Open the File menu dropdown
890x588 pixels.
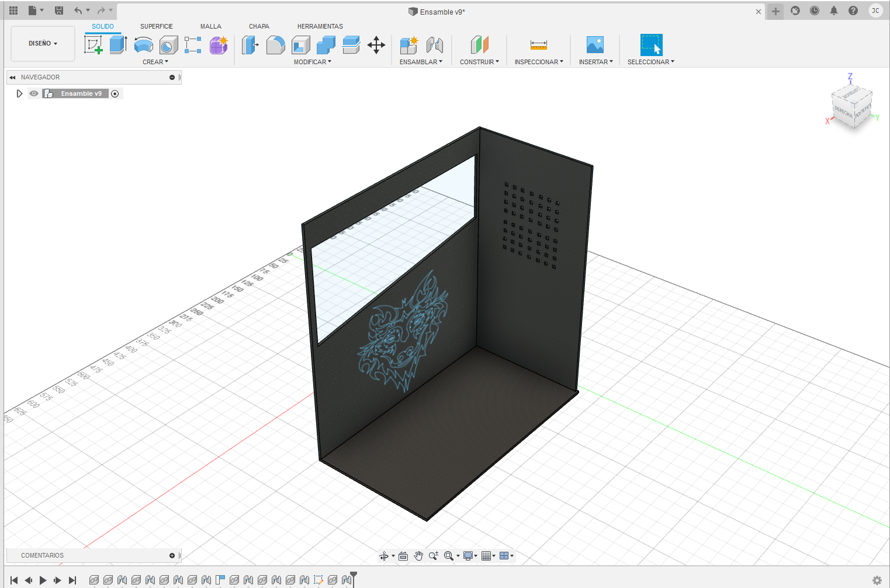pyautogui.click(x=36, y=11)
